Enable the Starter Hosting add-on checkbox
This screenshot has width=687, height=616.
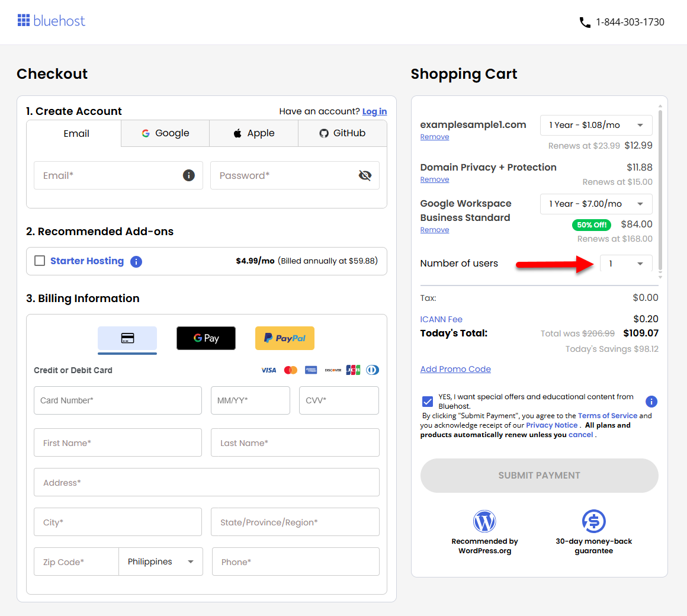point(40,261)
